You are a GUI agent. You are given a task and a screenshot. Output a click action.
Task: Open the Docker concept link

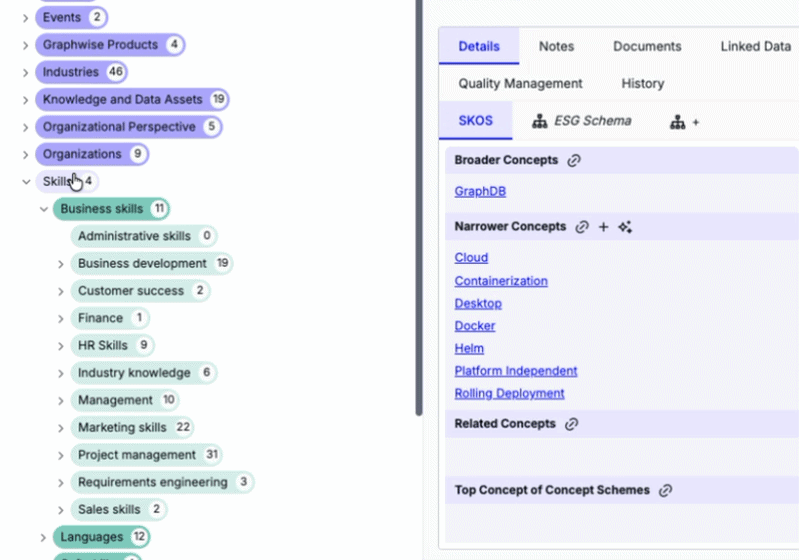[474, 326]
